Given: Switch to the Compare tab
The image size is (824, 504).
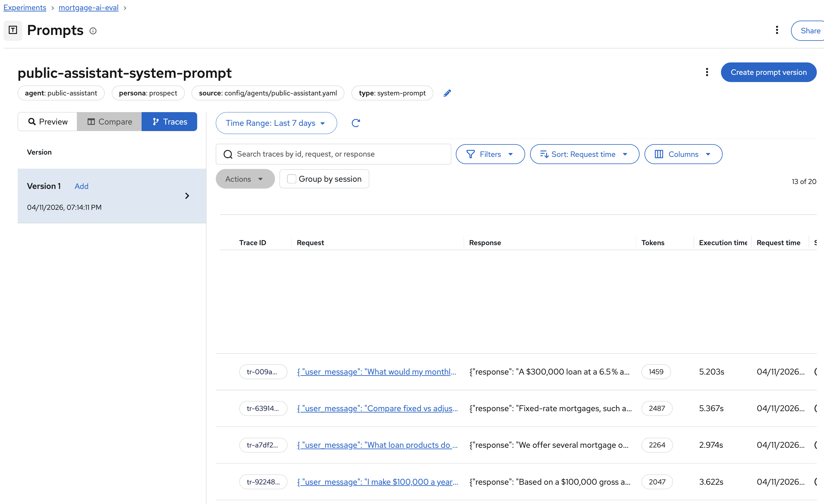Looking at the screenshot, I should point(109,122).
